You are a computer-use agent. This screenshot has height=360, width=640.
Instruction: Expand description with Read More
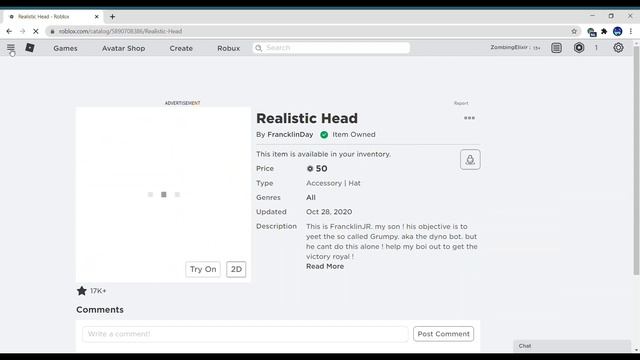pos(325,266)
